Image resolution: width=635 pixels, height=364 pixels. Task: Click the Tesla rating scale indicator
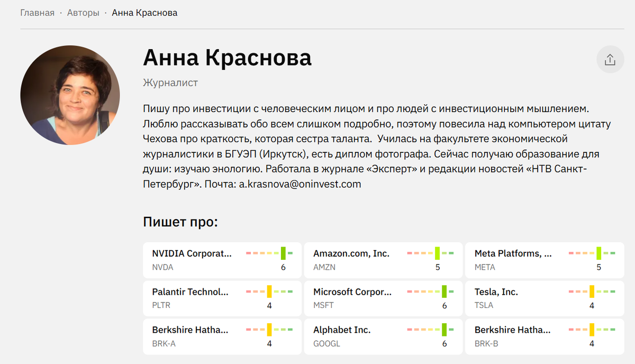(592, 292)
